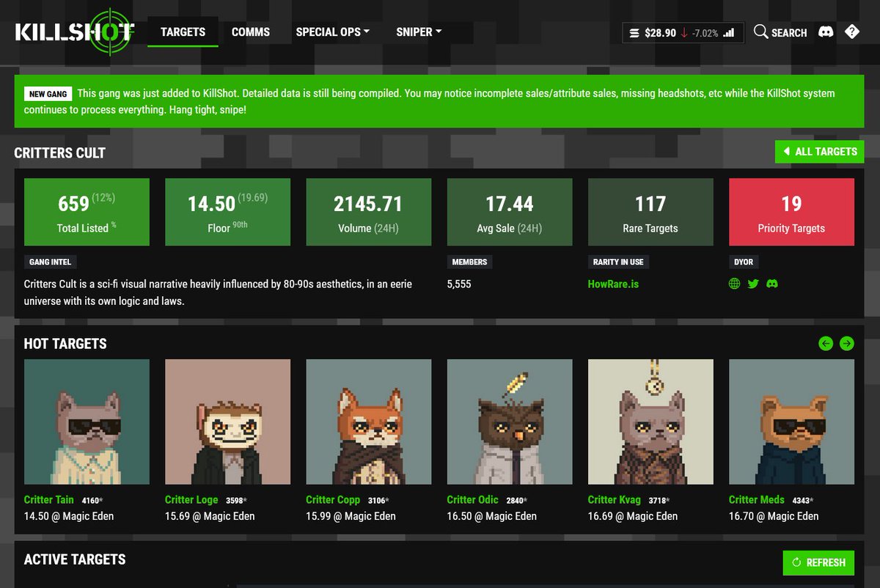Open the gang website via the globe icon
This screenshot has height=588, width=880.
pyautogui.click(x=734, y=284)
